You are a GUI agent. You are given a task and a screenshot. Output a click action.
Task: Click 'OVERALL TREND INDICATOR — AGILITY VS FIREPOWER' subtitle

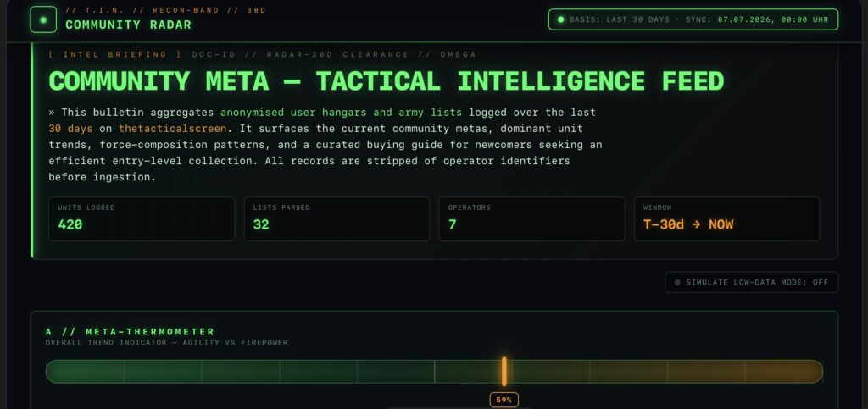(167, 343)
